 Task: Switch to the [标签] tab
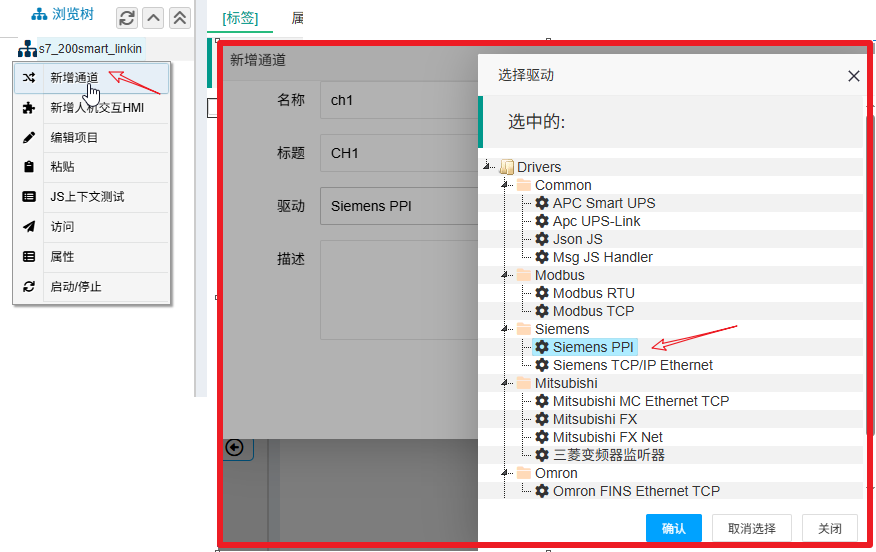click(x=240, y=18)
